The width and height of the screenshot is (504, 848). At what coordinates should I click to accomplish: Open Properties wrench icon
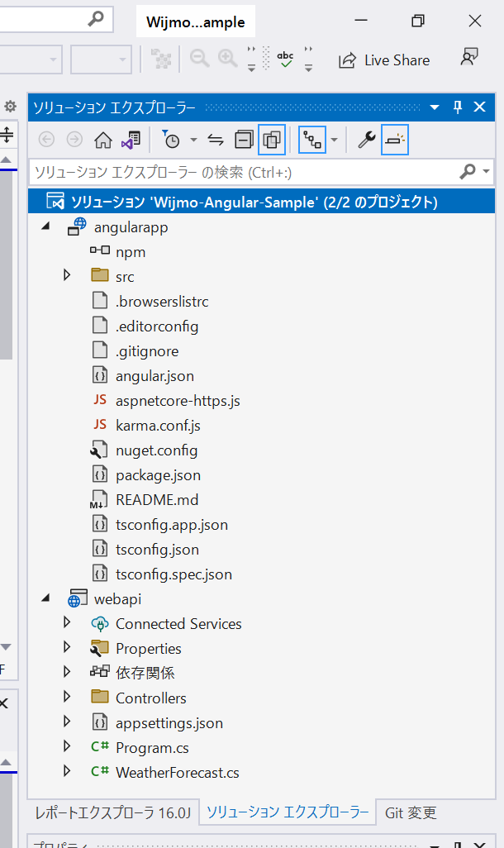[366, 140]
